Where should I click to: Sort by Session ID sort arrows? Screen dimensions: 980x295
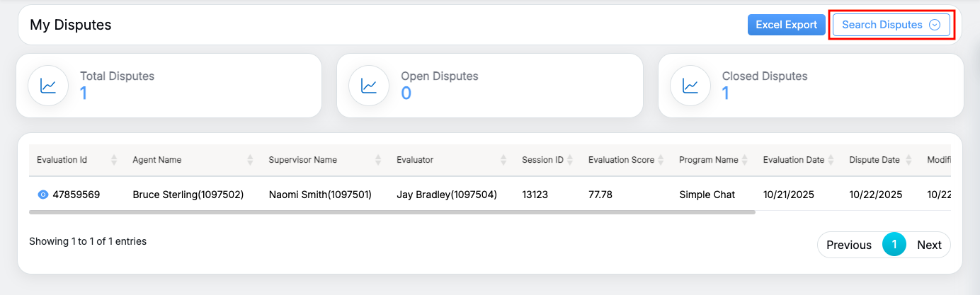pos(570,160)
